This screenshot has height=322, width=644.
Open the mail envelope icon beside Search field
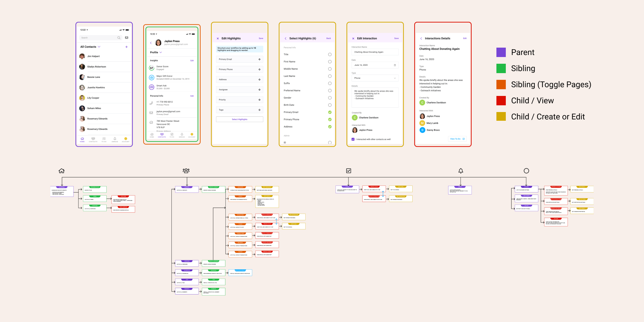point(126,38)
